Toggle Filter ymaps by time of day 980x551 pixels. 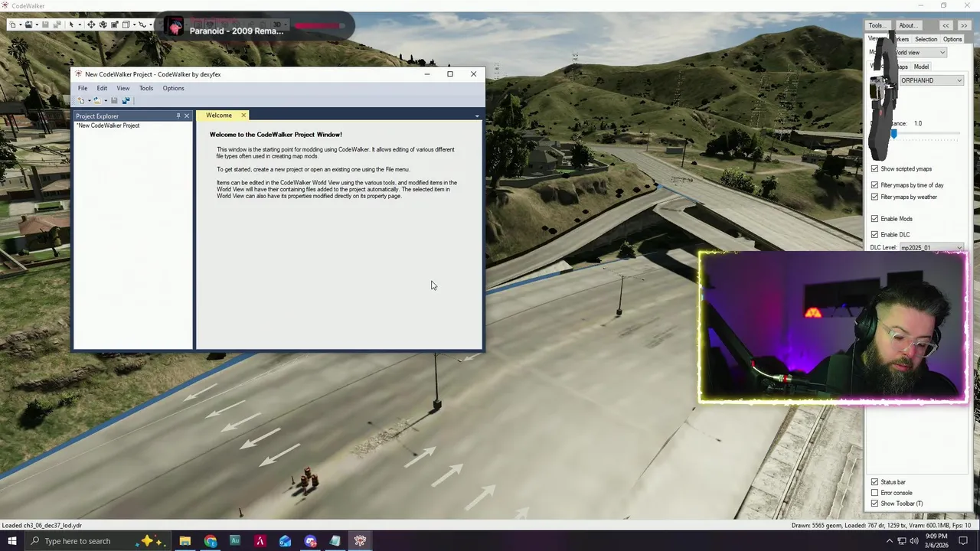click(874, 185)
